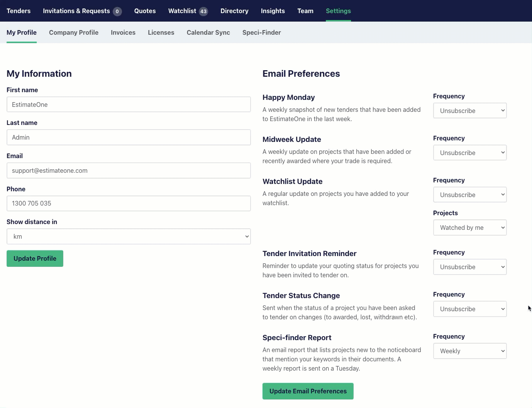Open Insights in the top navigation
The height and width of the screenshot is (408, 532).
point(273,11)
